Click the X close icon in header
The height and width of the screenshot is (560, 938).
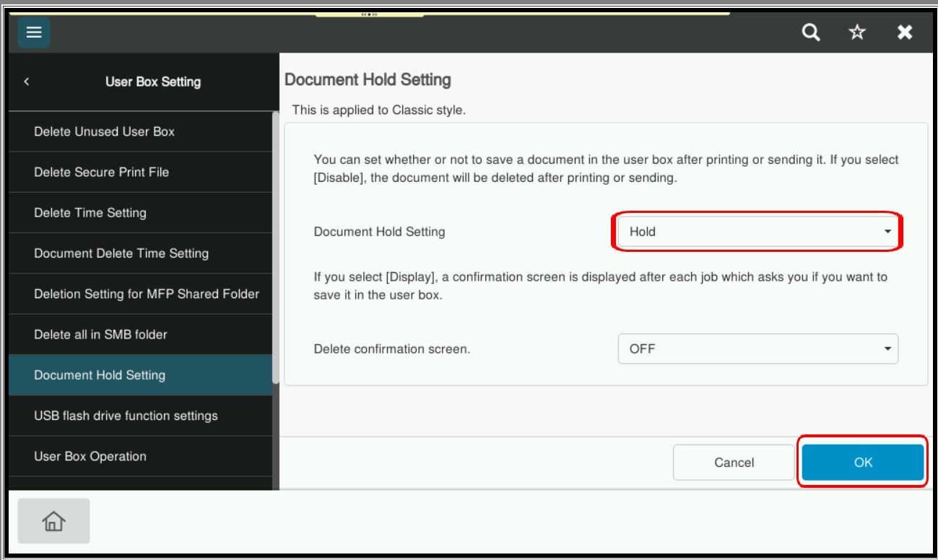904,32
